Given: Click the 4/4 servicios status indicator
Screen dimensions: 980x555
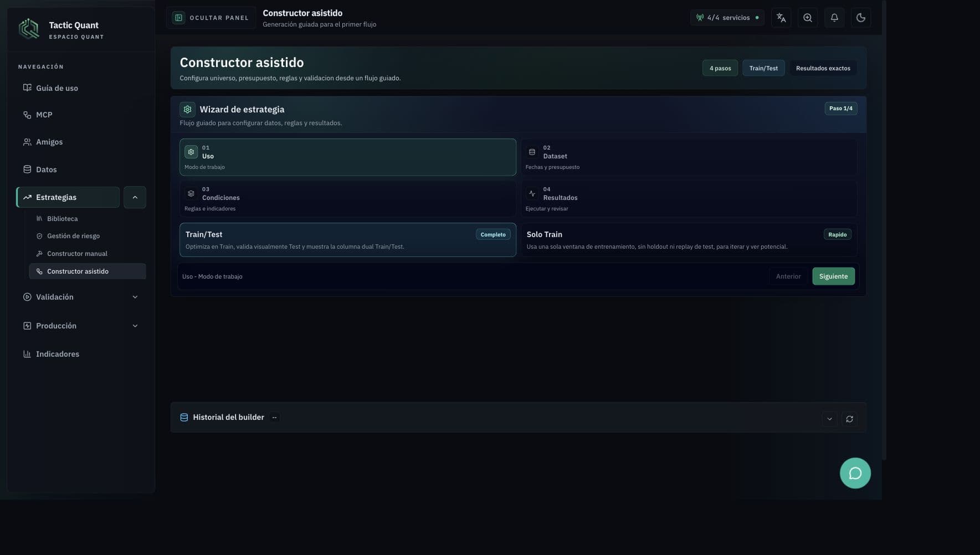Looking at the screenshot, I should 727,18.
